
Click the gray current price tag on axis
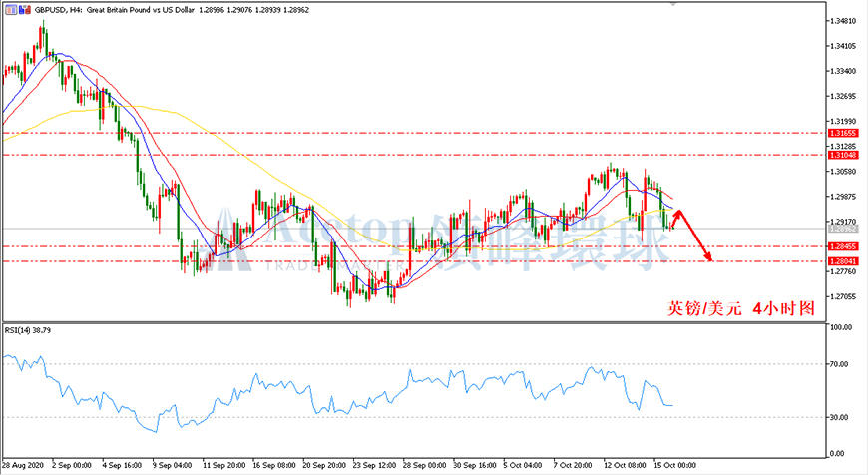tap(843, 229)
